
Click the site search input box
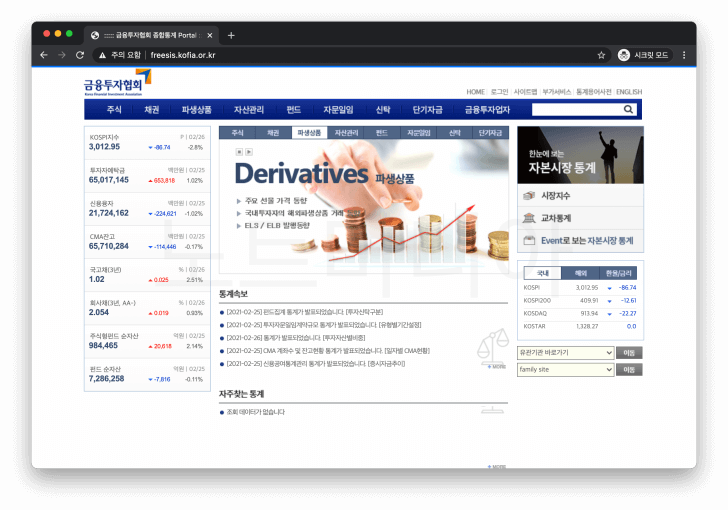pyautogui.click(x=577, y=109)
